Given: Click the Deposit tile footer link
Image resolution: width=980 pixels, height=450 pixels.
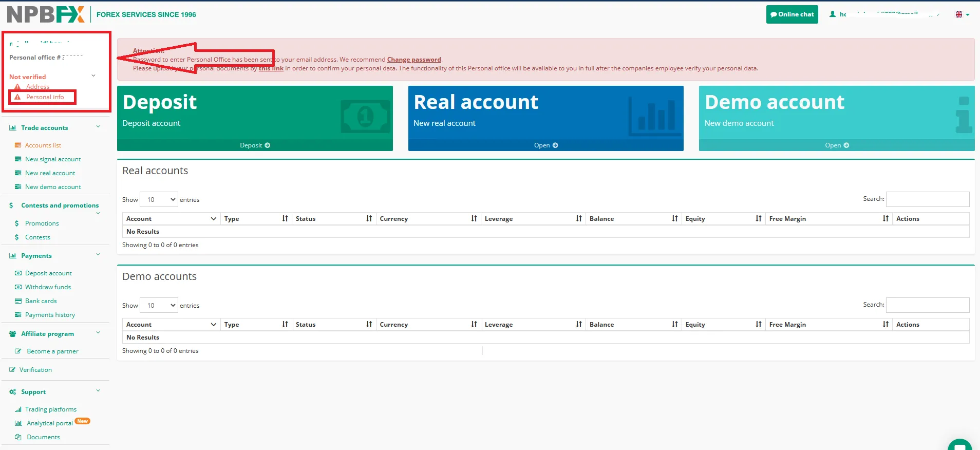Looking at the screenshot, I should pos(255,145).
